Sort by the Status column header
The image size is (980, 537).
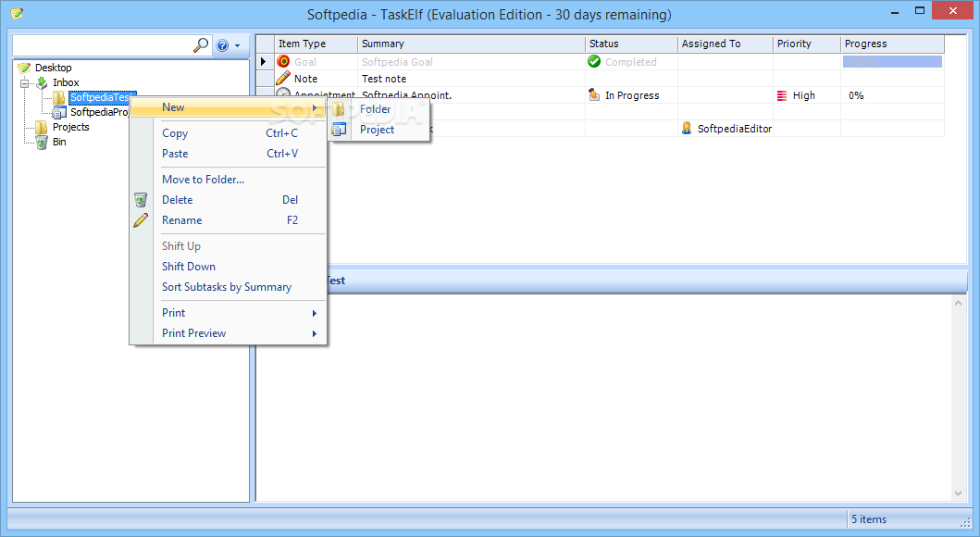631,44
